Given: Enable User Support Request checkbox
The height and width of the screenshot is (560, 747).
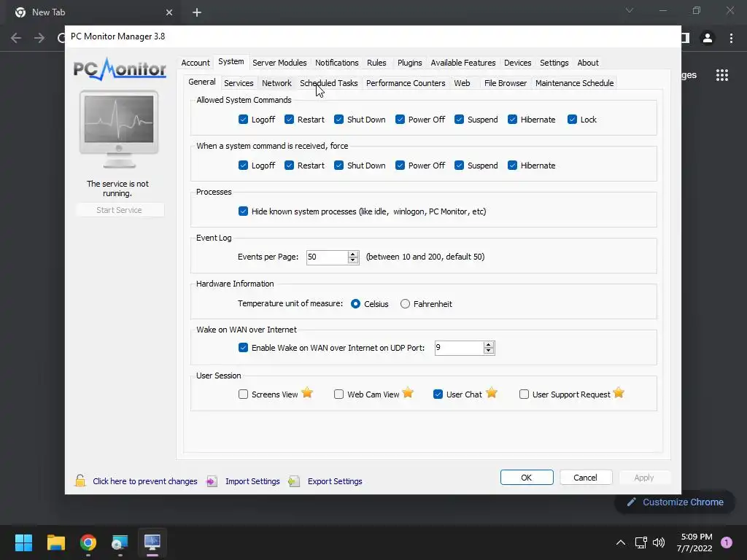Looking at the screenshot, I should [524, 394].
